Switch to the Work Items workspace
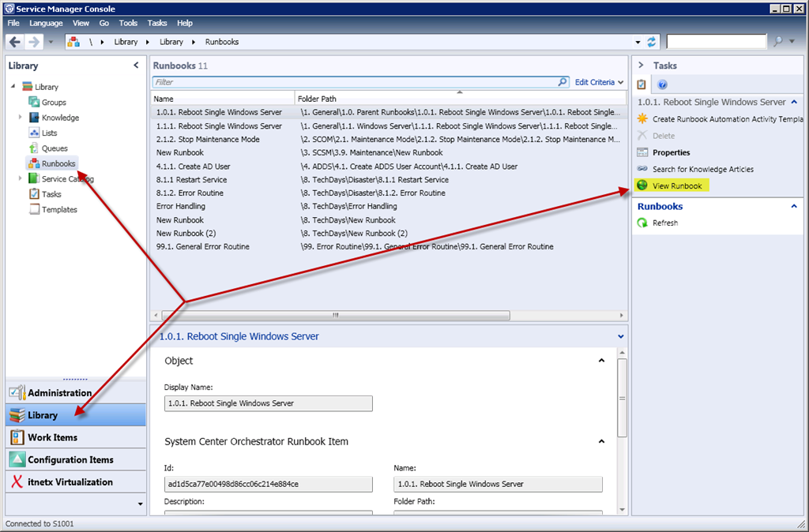Viewport: 809px width, 532px height. click(52, 437)
